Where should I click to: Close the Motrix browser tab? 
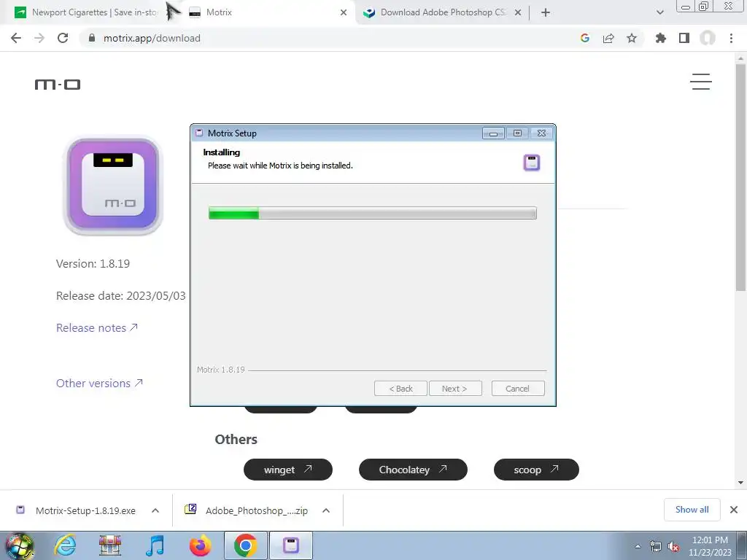coord(344,12)
